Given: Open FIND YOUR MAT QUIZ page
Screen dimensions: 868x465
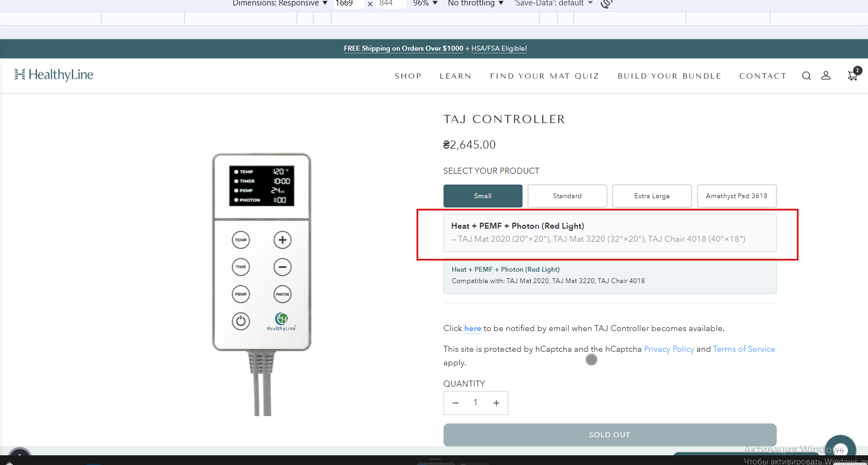Looking at the screenshot, I should click(x=544, y=76).
